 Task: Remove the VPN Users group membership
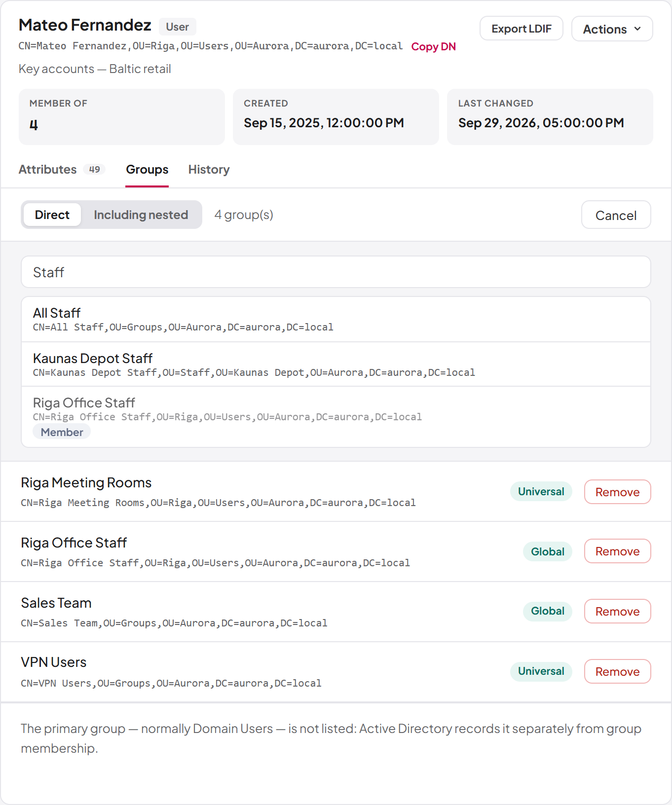tap(617, 671)
